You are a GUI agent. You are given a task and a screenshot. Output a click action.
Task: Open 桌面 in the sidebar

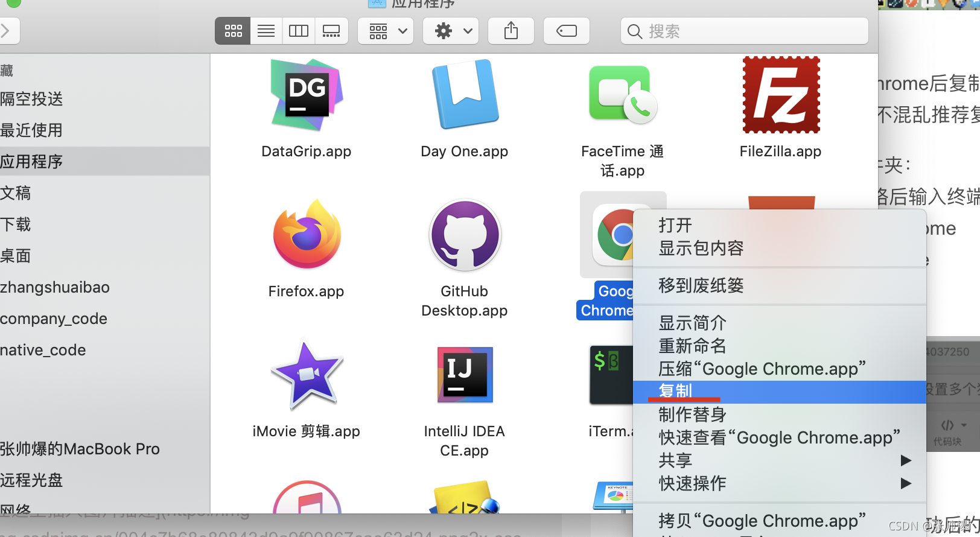(x=16, y=256)
